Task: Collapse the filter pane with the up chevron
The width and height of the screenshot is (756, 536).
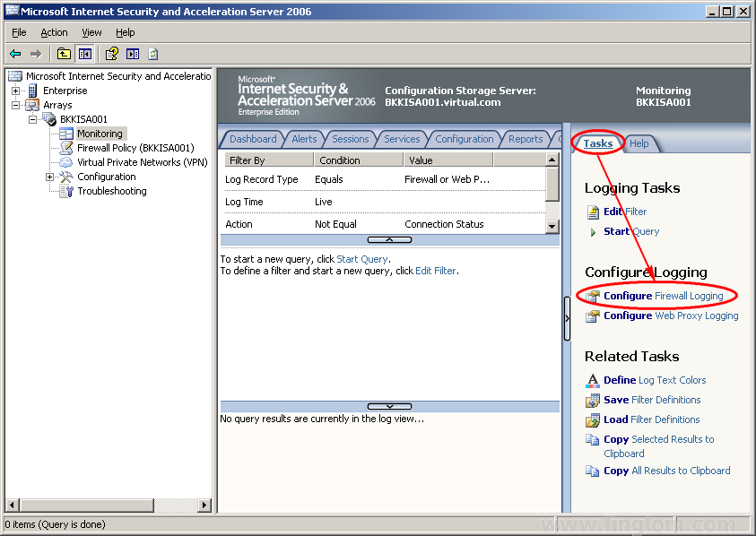Action: coord(389,239)
